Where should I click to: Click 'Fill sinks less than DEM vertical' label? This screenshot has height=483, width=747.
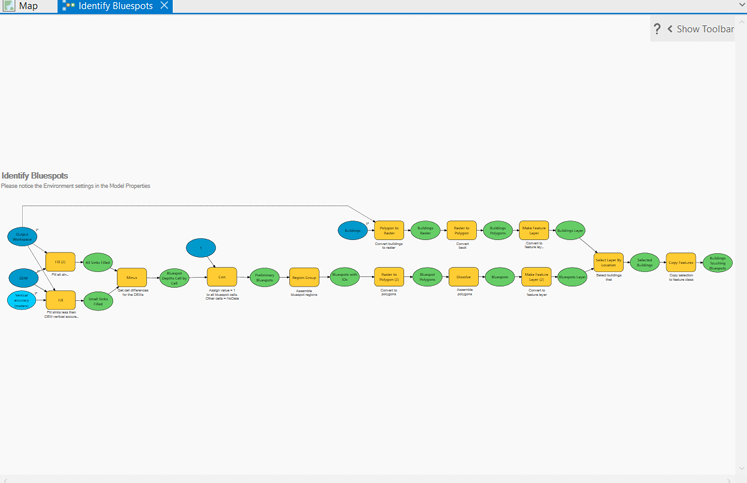(61, 314)
